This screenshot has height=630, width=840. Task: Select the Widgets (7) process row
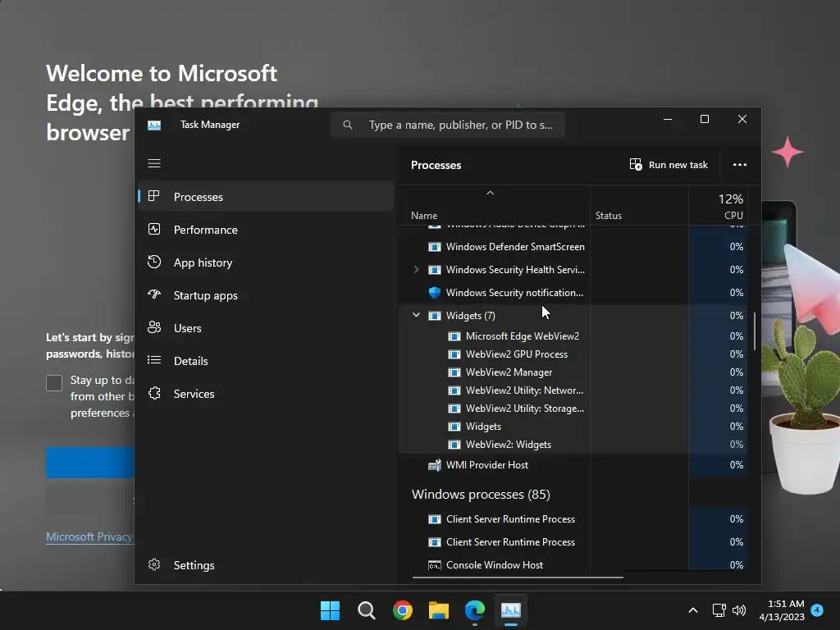pos(573,316)
